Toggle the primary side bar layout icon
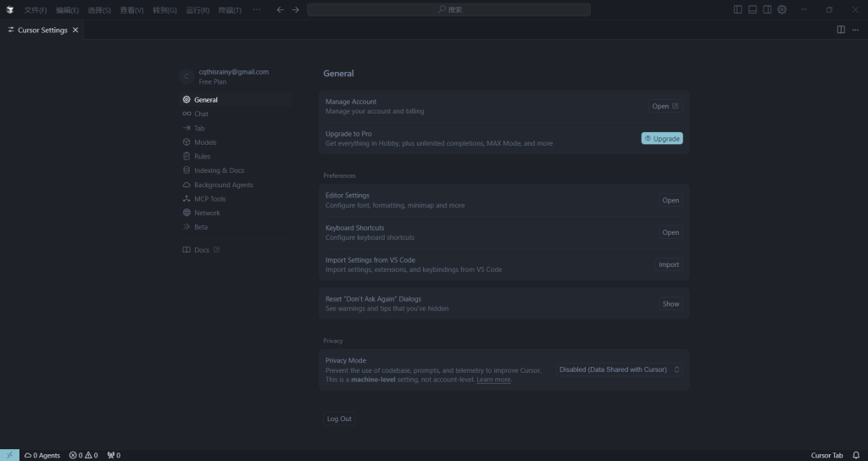Screen dimensions: 868x461 pos(738,9)
